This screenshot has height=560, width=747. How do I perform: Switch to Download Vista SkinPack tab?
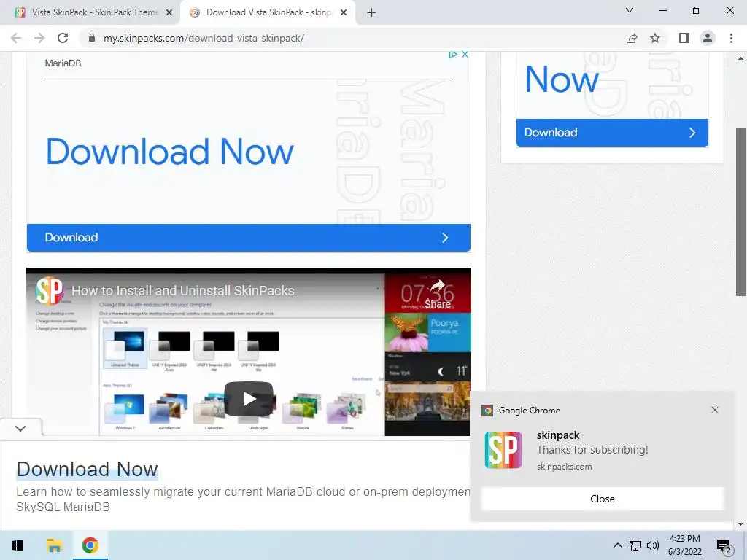click(268, 12)
